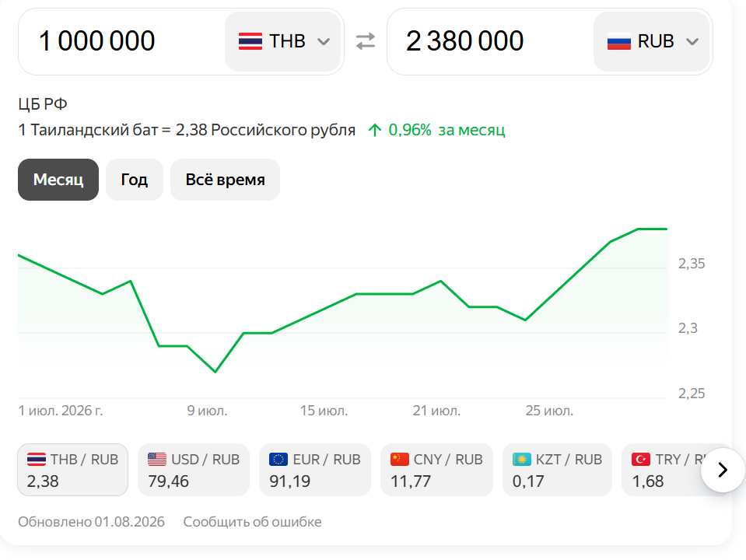746x560 pixels.
Task: Click the Russian flag icon in RUB selector
Action: click(619, 41)
